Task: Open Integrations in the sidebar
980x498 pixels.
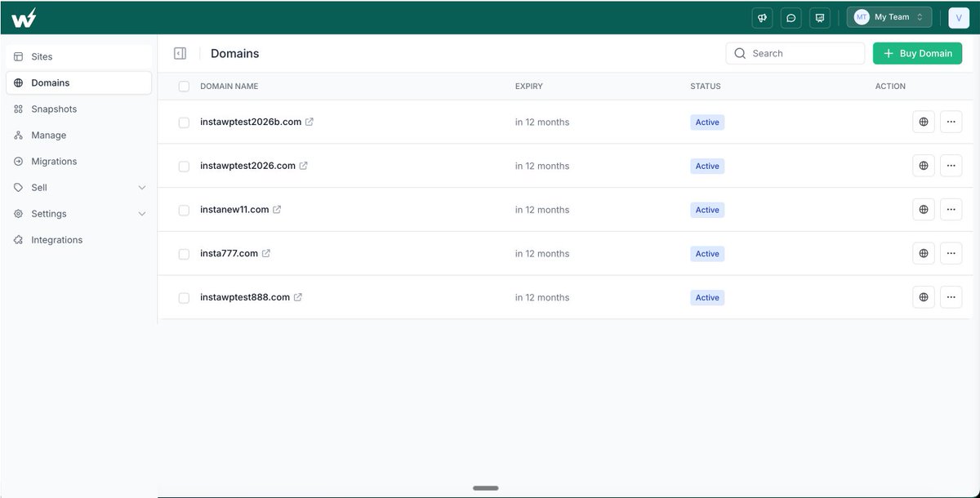Action: pyautogui.click(x=78, y=239)
